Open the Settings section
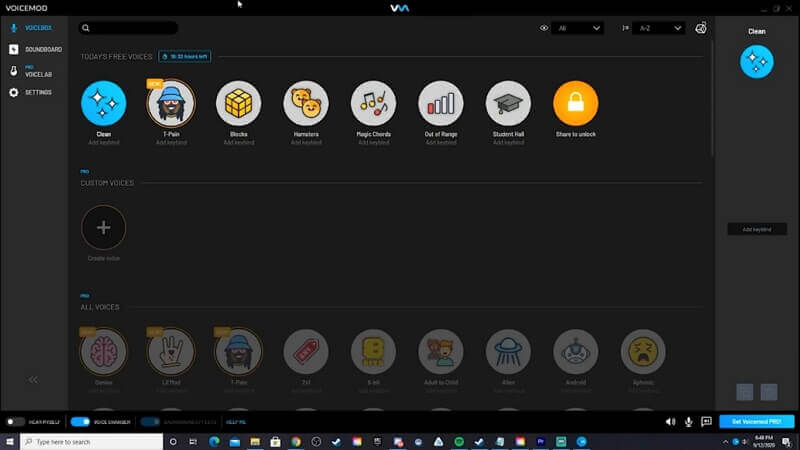This screenshot has height=450, width=800. pyautogui.click(x=31, y=92)
